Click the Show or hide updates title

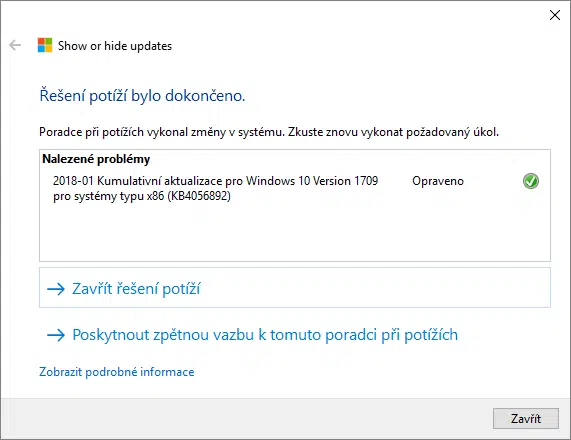115,46
